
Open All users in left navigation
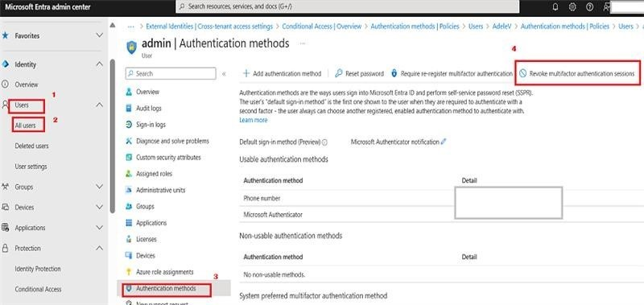(x=25, y=126)
